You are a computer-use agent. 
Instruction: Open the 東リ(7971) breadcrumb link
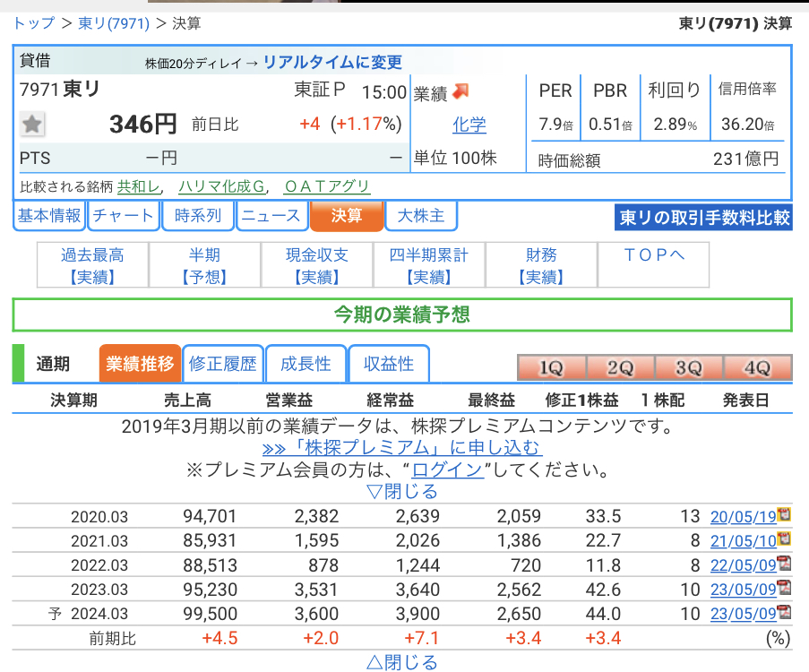pyautogui.click(x=114, y=23)
